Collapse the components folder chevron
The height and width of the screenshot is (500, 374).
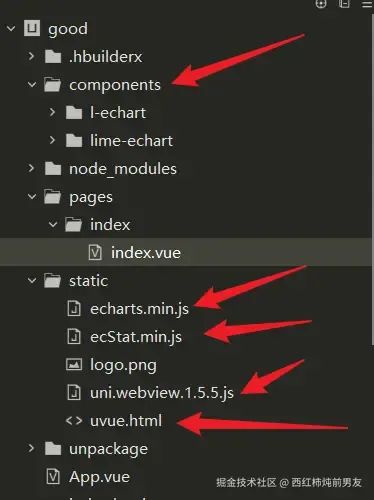tap(32, 85)
